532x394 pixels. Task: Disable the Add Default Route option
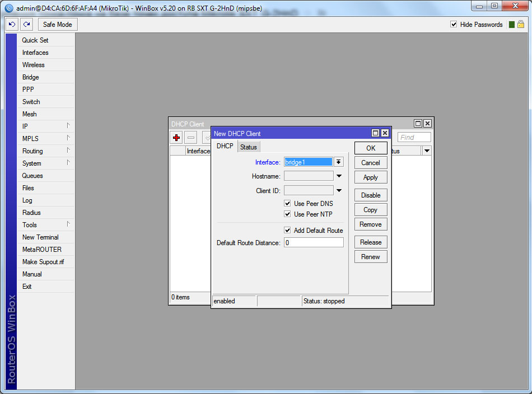[x=288, y=231]
